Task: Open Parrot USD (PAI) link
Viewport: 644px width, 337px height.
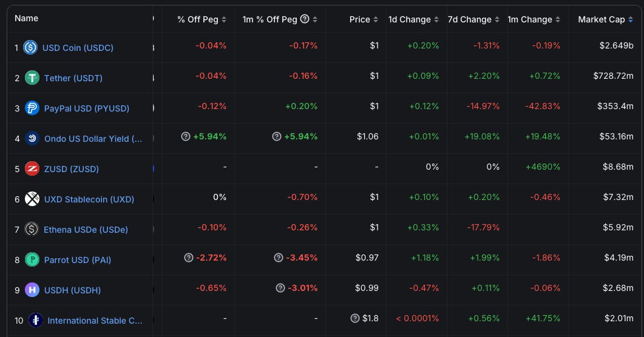Action: 78,260
